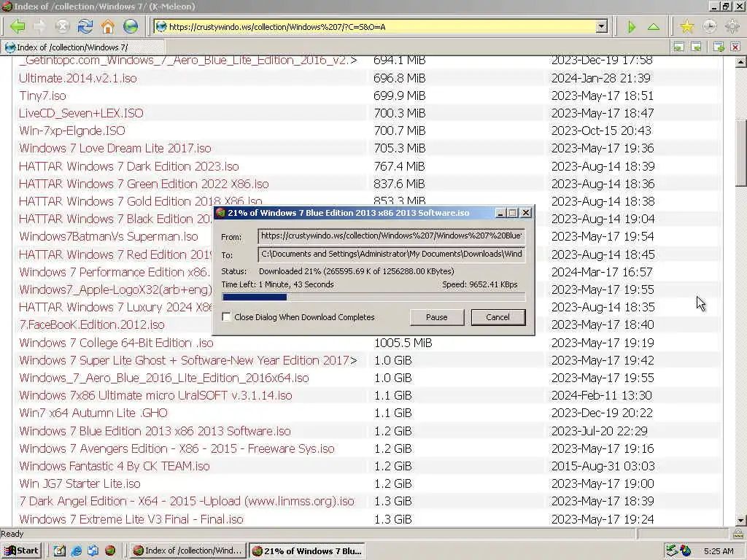Open HATTAR Windows 7 Green Edition 2022 link

click(x=144, y=184)
